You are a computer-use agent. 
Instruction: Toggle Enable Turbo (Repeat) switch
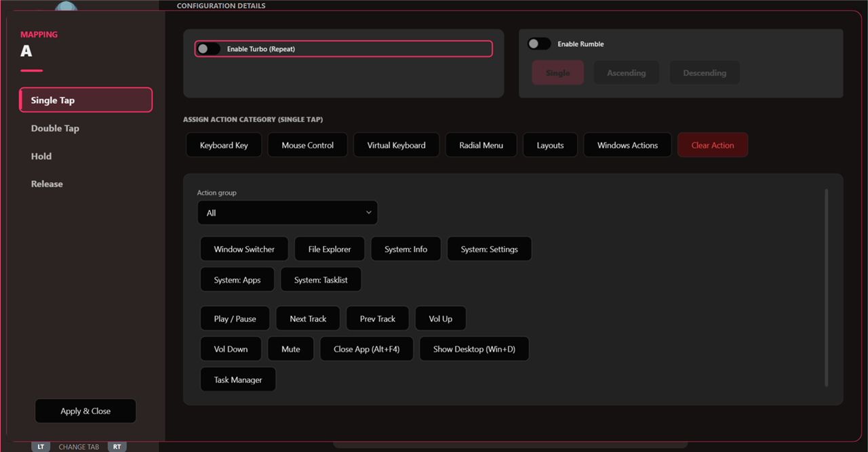pyautogui.click(x=209, y=49)
